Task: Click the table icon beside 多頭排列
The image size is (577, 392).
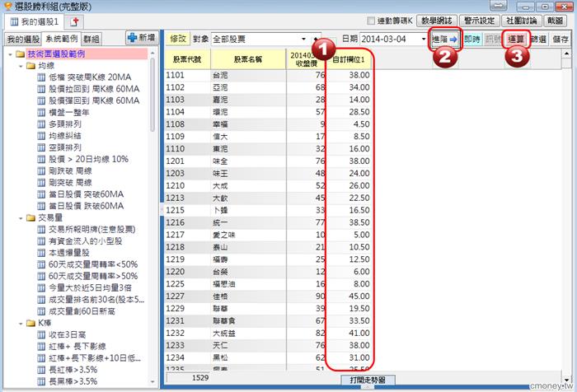Action: click(41, 124)
